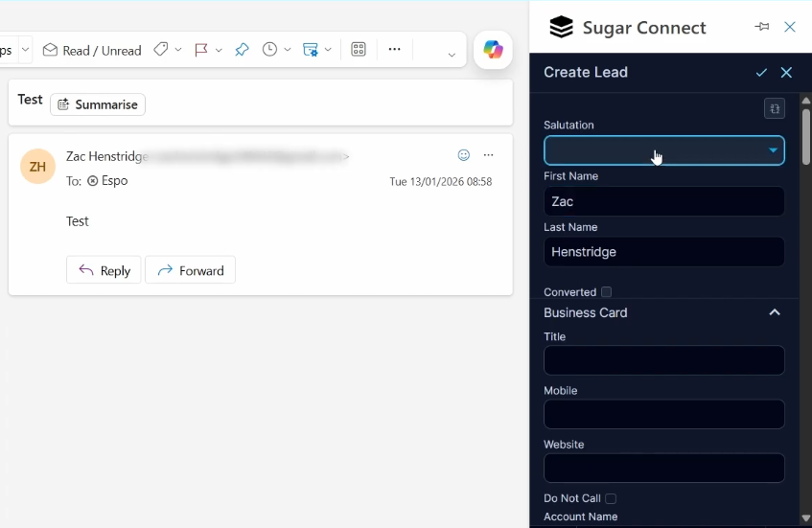This screenshot has height=528, width=812.
Task: Click the Espo recipient
Action: 107,181
